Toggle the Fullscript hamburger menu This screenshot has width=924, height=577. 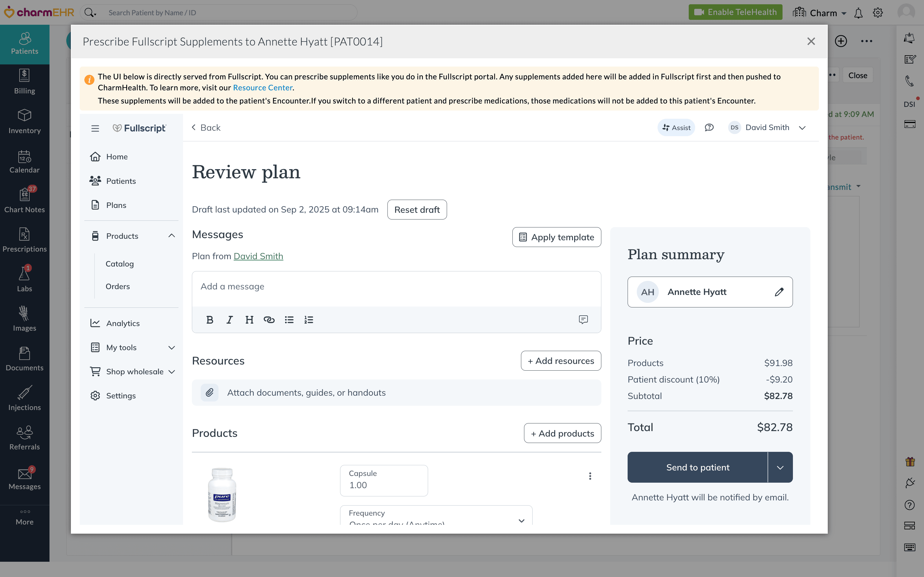(95, 128)
